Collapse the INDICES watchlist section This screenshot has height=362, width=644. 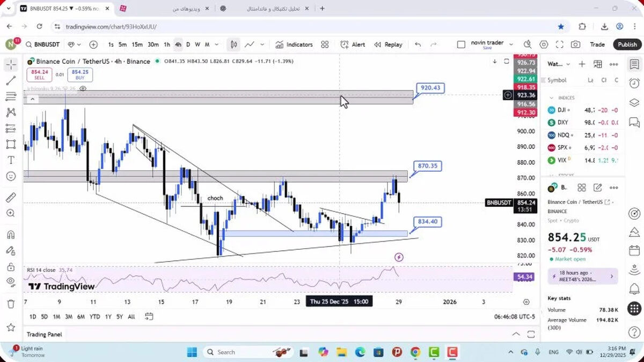pyautogui.click(x=551, y=98)
